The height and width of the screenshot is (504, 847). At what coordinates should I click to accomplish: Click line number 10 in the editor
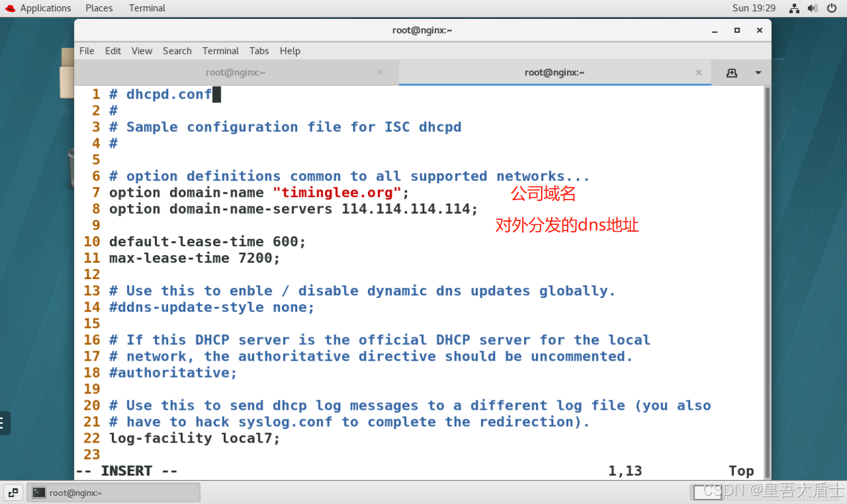click(x=92, y=242)
